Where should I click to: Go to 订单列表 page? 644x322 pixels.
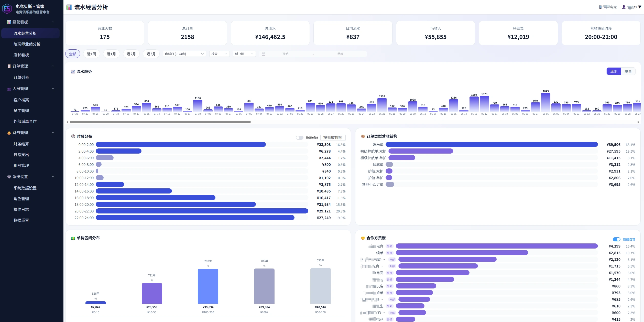(x=30, y=78)
